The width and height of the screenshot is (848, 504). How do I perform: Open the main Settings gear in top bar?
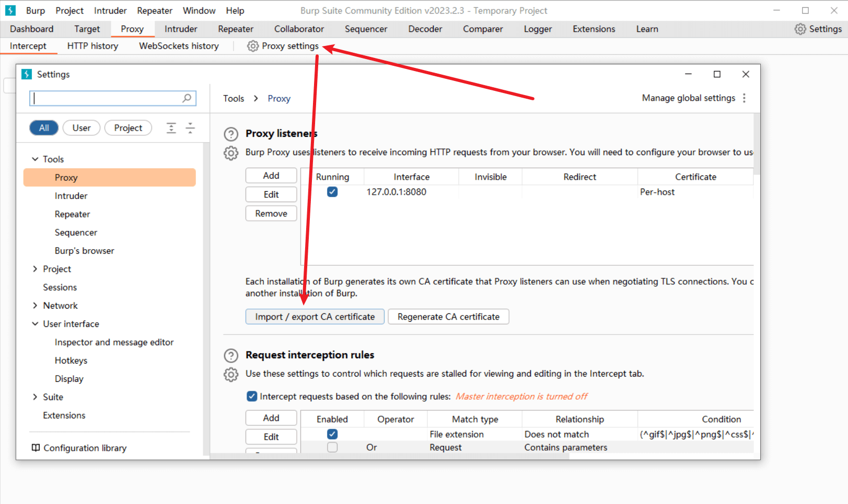coord(800,29)
